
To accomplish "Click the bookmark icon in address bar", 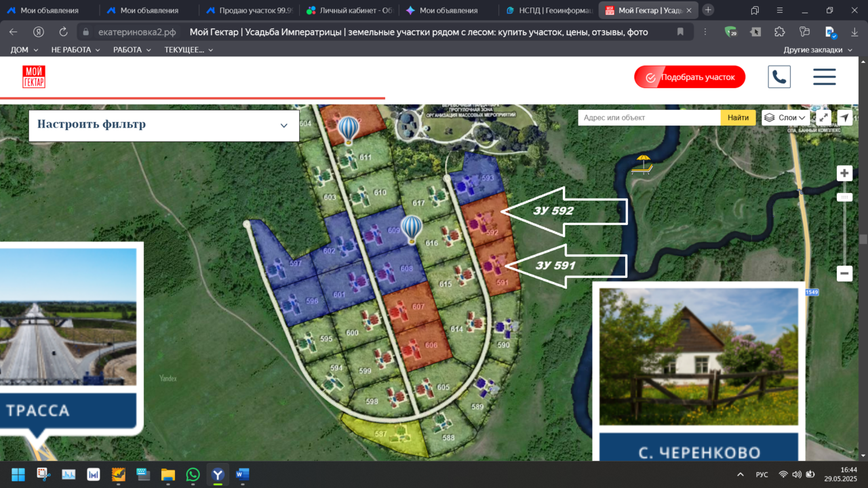I will [680, 32].
